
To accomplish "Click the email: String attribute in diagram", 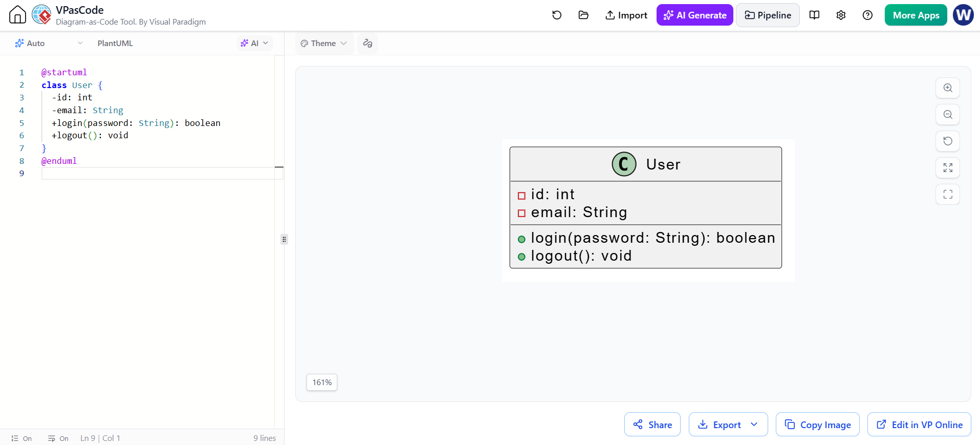I will pyautogui.click(x=579, y=213).
